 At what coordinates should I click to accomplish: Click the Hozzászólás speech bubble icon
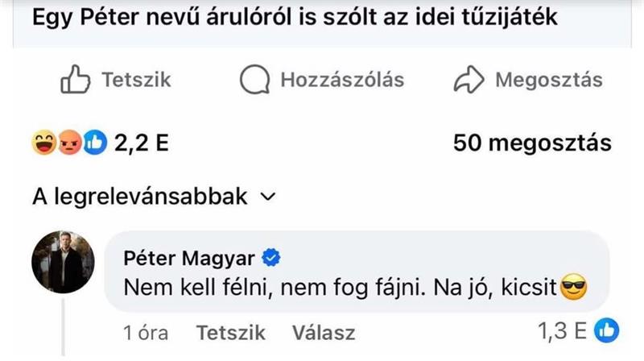click(256, 80)
